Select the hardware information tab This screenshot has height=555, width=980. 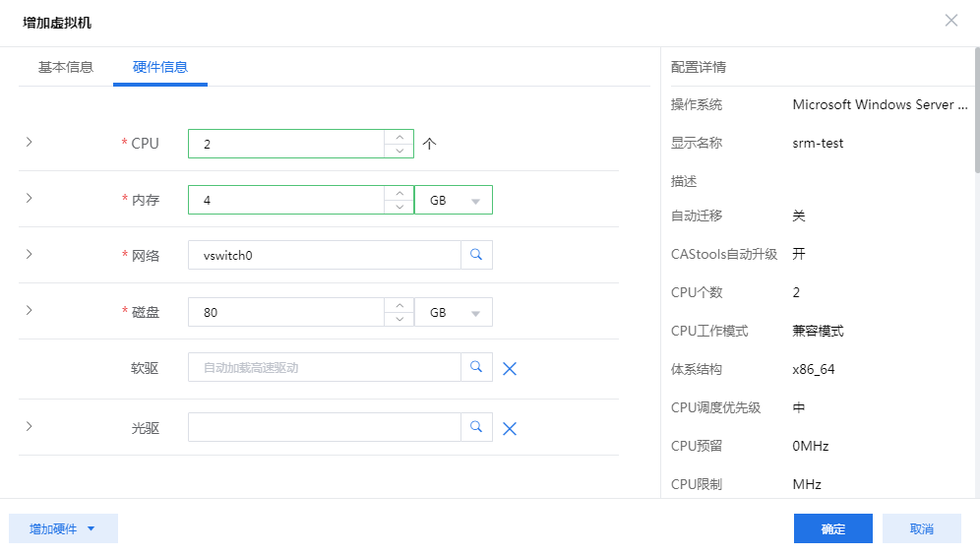(160, 67)
